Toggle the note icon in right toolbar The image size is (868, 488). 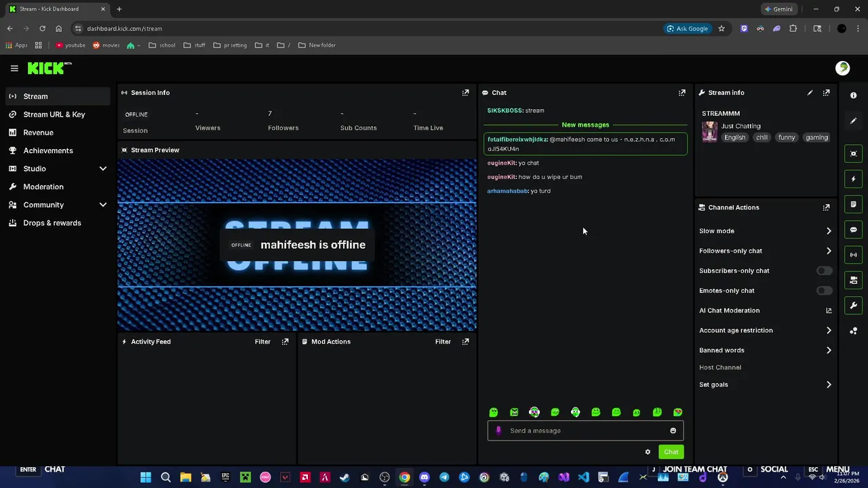coord(853,204)
